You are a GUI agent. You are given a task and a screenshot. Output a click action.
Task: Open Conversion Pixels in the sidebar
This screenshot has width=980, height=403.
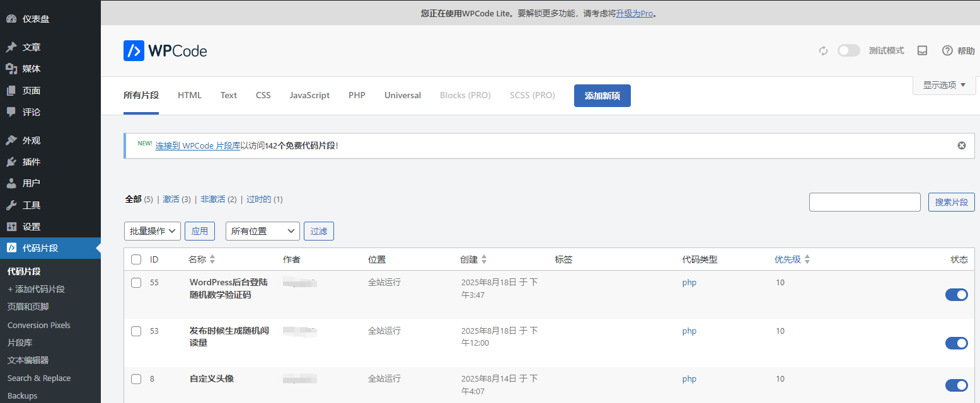click(x=39, y=326)
